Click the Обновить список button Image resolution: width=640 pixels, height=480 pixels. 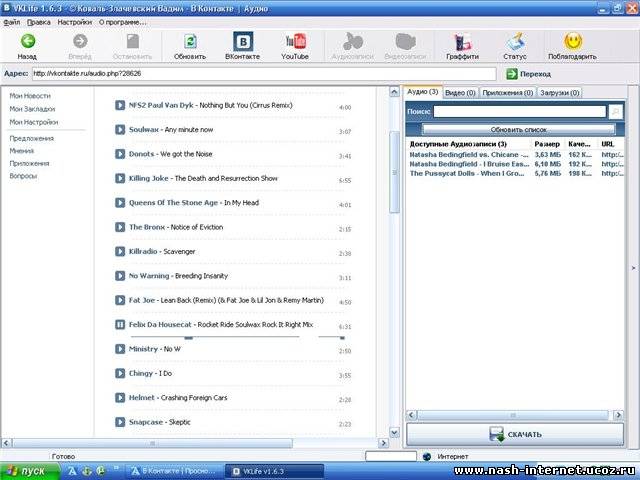pyautogui.click(x=518, y=129)
